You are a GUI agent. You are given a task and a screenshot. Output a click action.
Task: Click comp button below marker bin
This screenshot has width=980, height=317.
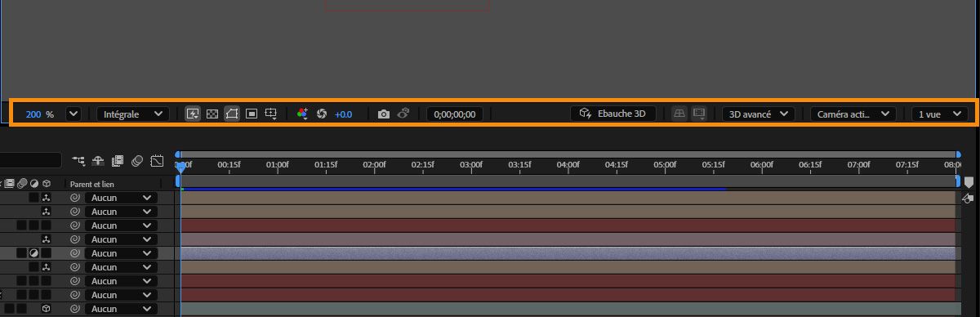(x=969, y=198)
